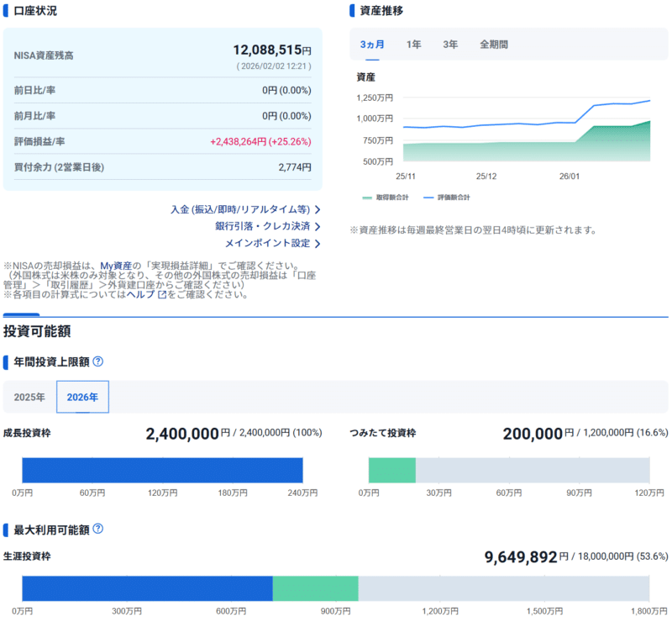The height and width of the screenshot is (617, 672).
Task: Select the 3ヵ月 chart period tab
Action: (372, 45)
